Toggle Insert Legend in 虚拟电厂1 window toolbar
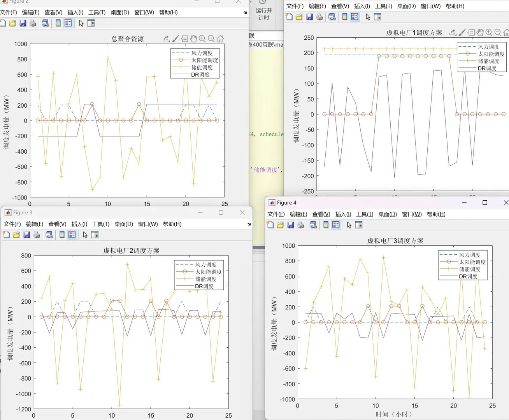 click(355, 17)
